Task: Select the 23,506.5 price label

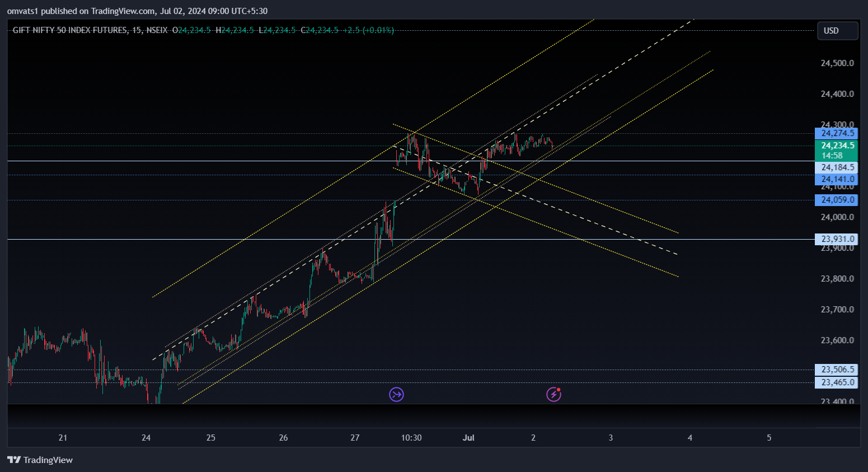Action: pyautogui.click(x=837, y=370)
